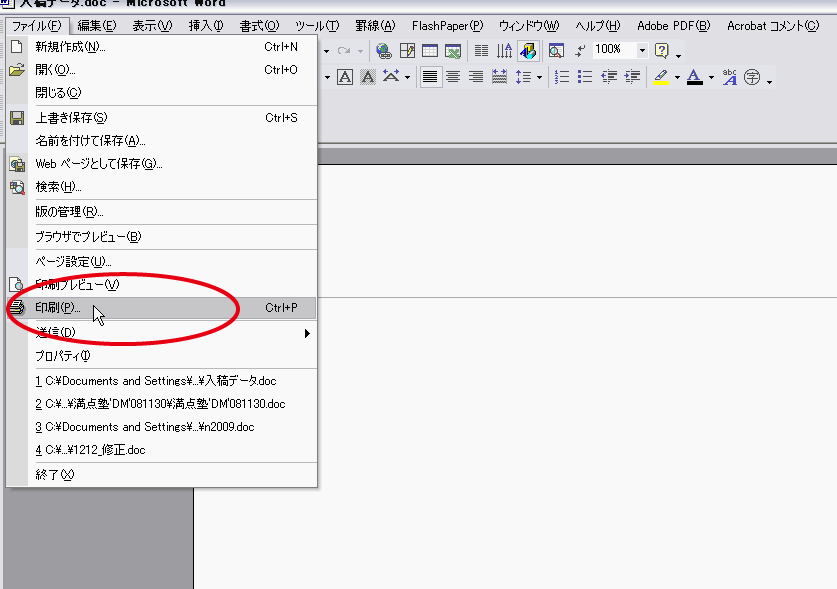
Task: Click the search icon beside 検索(H)
Action: pos(17,187)
